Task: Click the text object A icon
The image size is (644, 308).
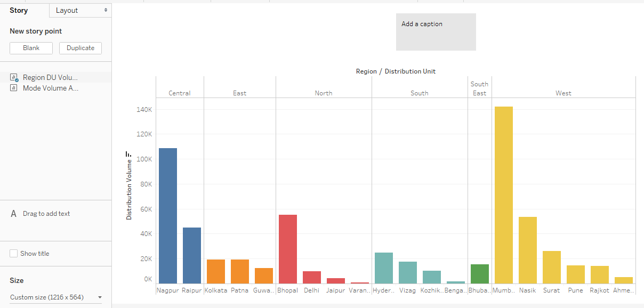Action: click(14, 214)
